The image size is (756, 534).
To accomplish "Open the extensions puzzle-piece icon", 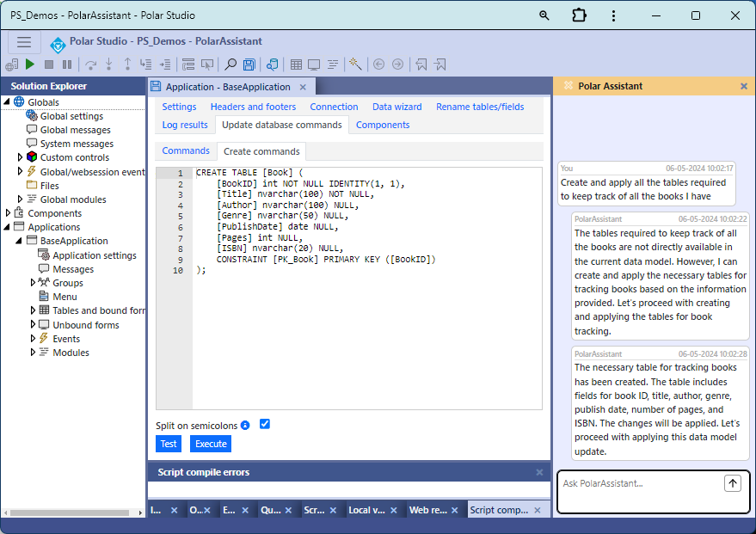I will pyautogui.click(x=579, y=15).
